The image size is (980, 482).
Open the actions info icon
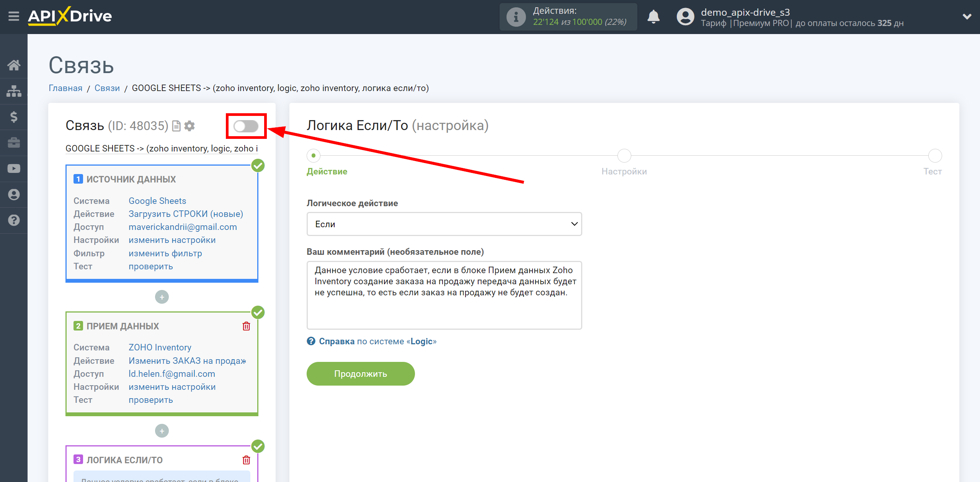[516, 17]
